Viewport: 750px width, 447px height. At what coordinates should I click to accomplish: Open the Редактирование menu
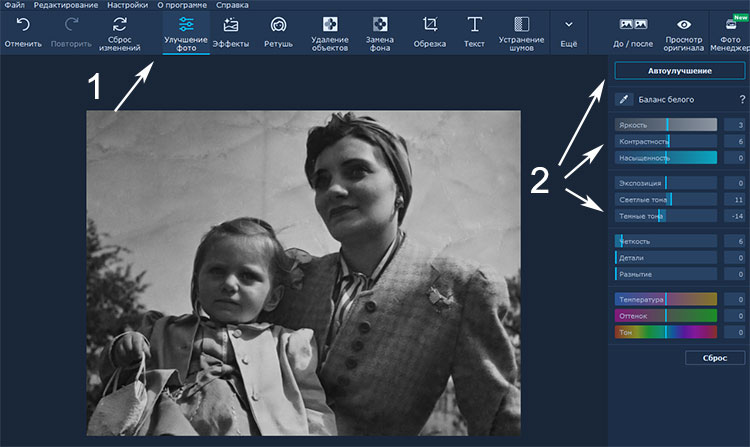point(66,5)
